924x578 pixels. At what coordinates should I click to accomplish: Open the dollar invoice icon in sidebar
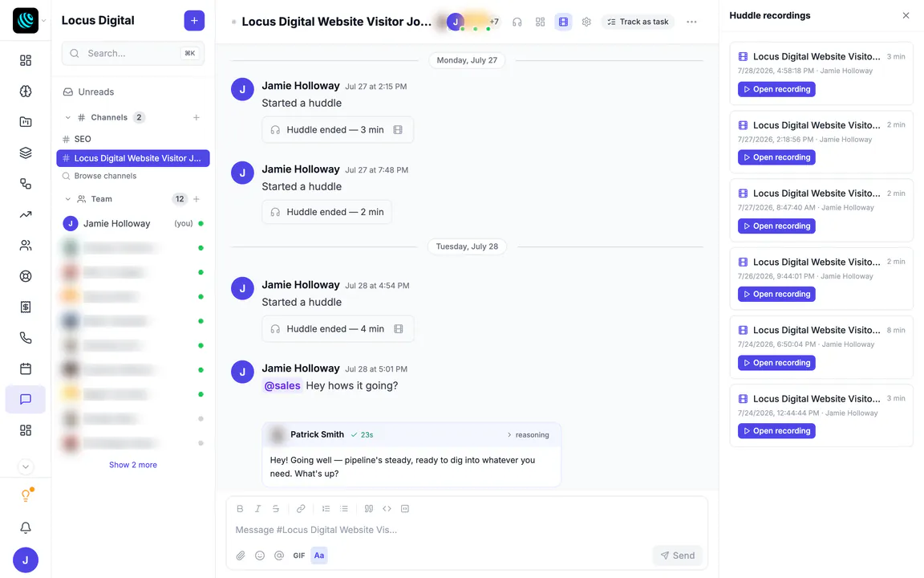pos(26,307)
